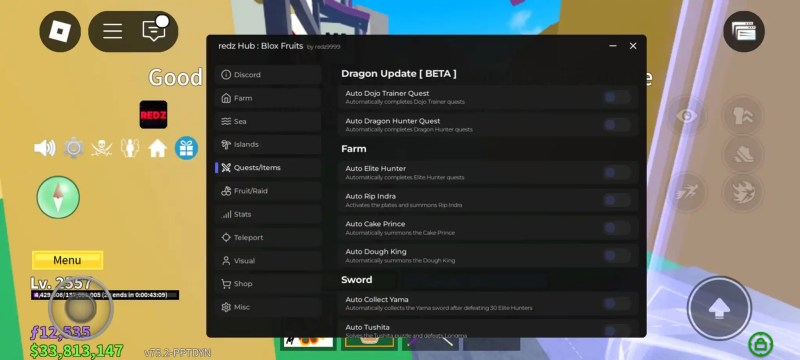800x360 pixels.
Task: Minimize the redz Hub window
Action: [x=613, y=46]
